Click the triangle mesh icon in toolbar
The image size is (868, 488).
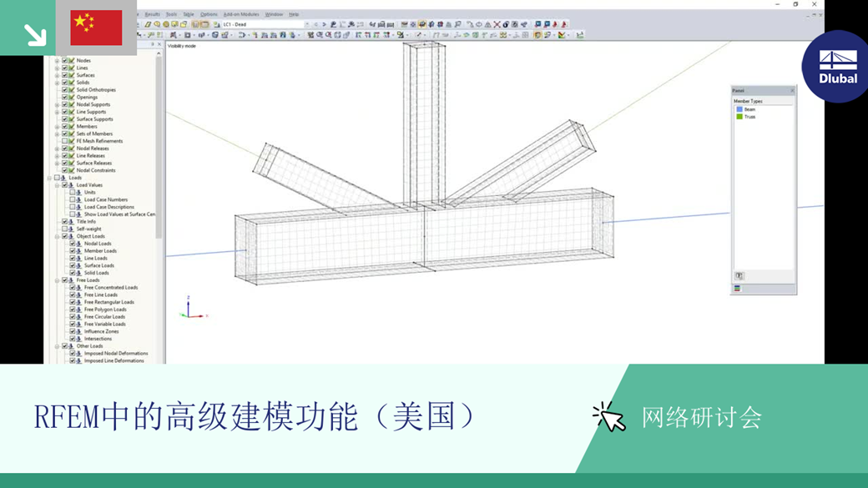(487, 24)
